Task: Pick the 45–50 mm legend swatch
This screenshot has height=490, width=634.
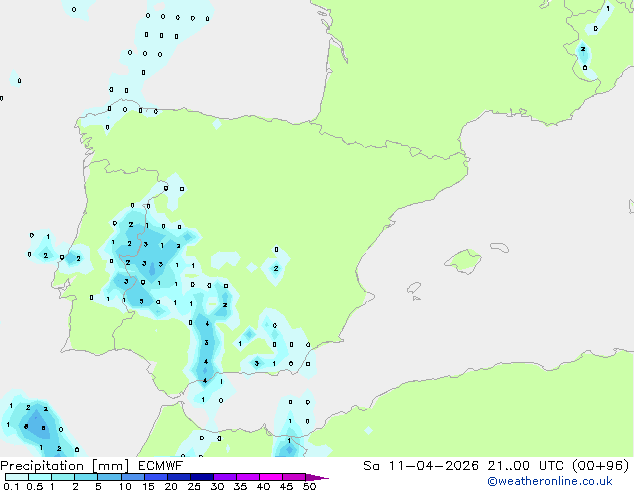Action: 294,477
